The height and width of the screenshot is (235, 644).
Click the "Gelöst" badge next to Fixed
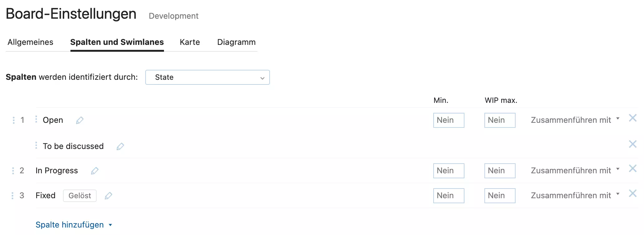[x=79, y=196]
